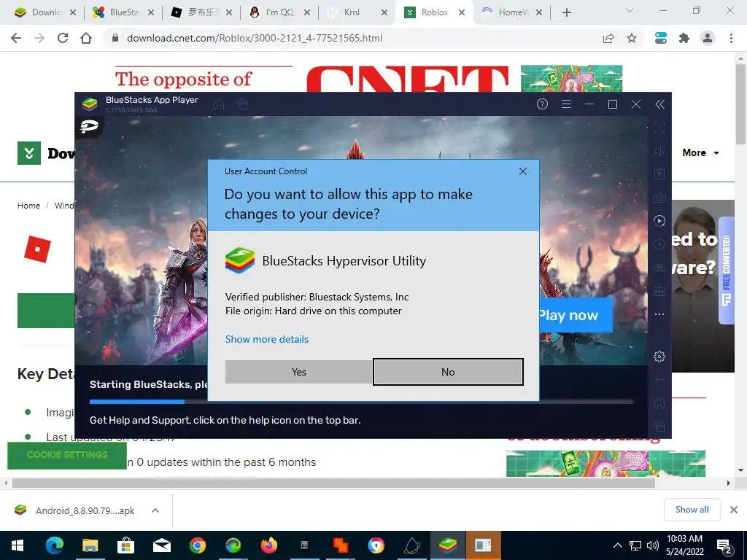Click BlueStacks sidebar volume icon
The width and height of the screenshot is (747, 560).
(x=659, y=151)
